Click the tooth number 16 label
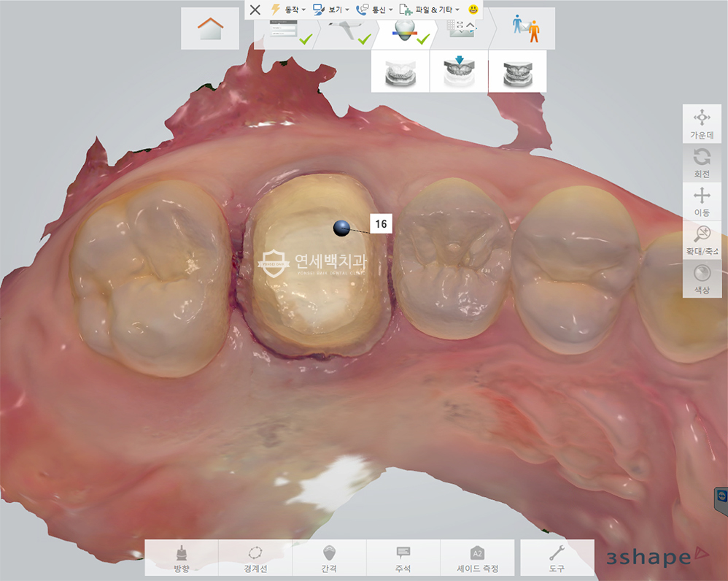728x581 pixels. (x=382, y=224)
